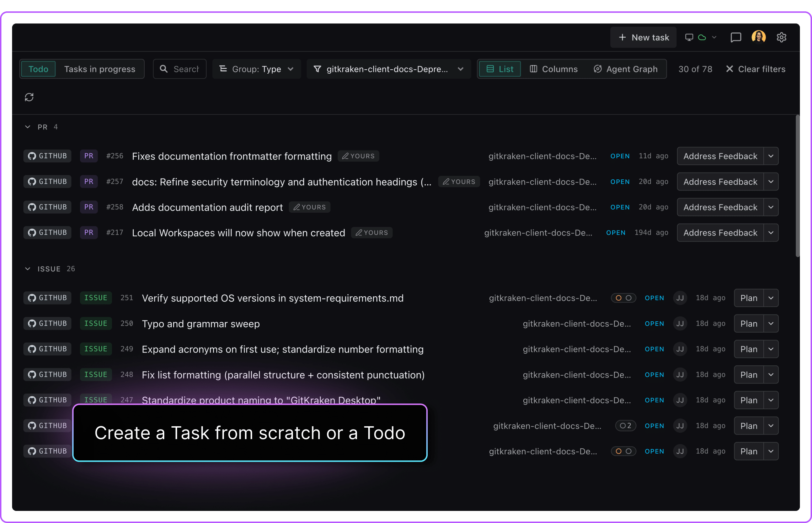Open action dropdown arrow for PR #258
The width and height of the screenshot is (812, 523).
click(x=771, y=207)
